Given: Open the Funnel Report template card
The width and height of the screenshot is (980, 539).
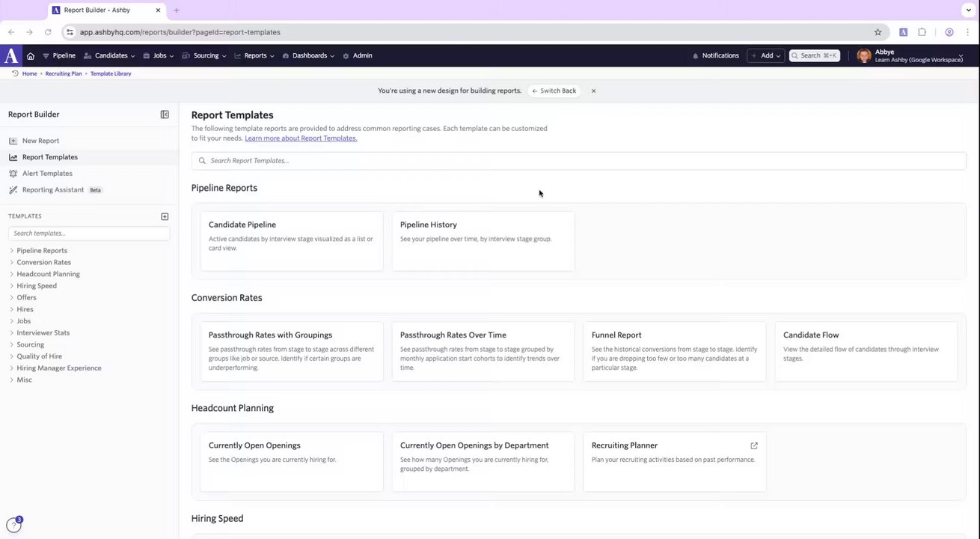Looking at the screenshot, I should (674, 352).
